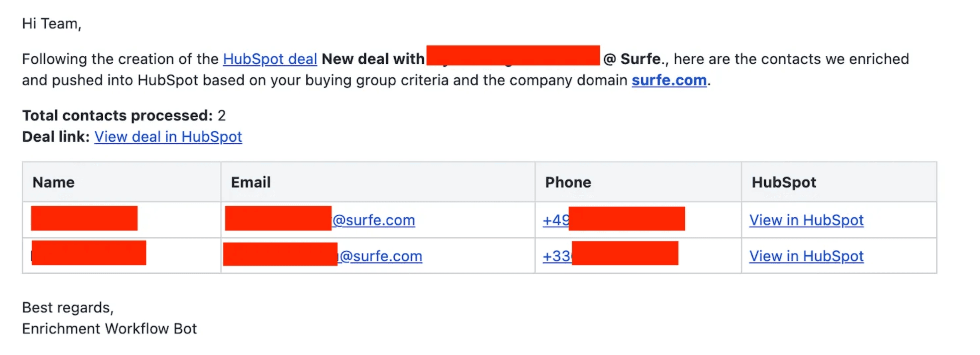This screenshot has width=980, height=355.
Task: Select the Name column header
Action: (53, 182)
